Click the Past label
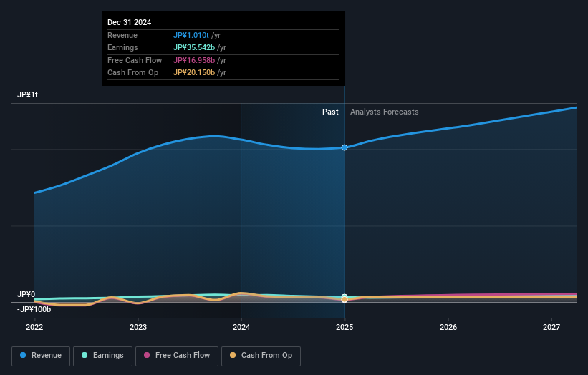Screen dimensions: 588x375 (x=330, y=112)
